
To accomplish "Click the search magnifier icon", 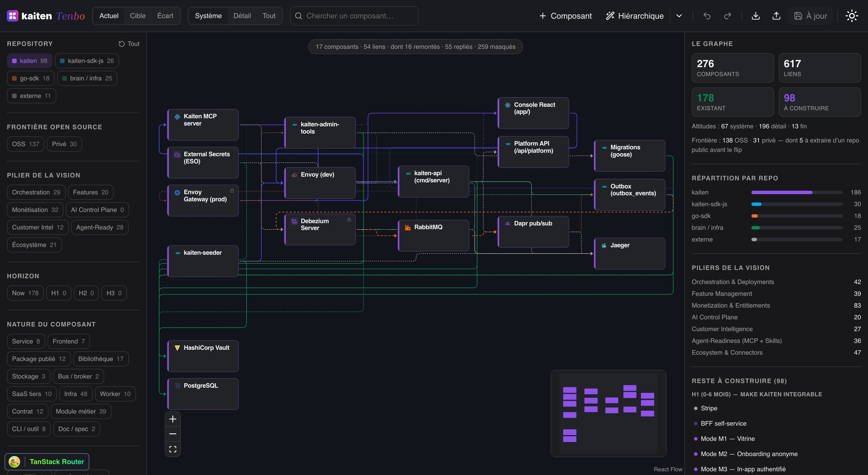I will (x=298, y=16).
